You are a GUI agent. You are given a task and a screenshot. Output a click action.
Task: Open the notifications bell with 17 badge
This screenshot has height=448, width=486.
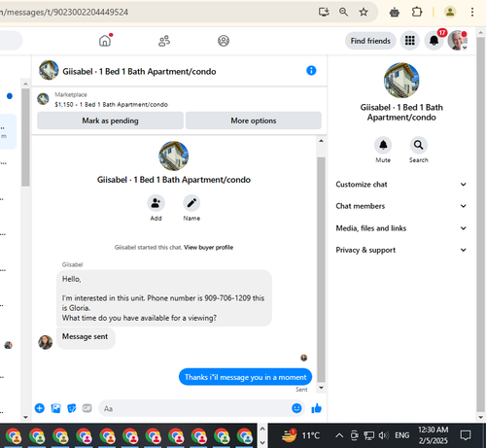pos(434,41)
